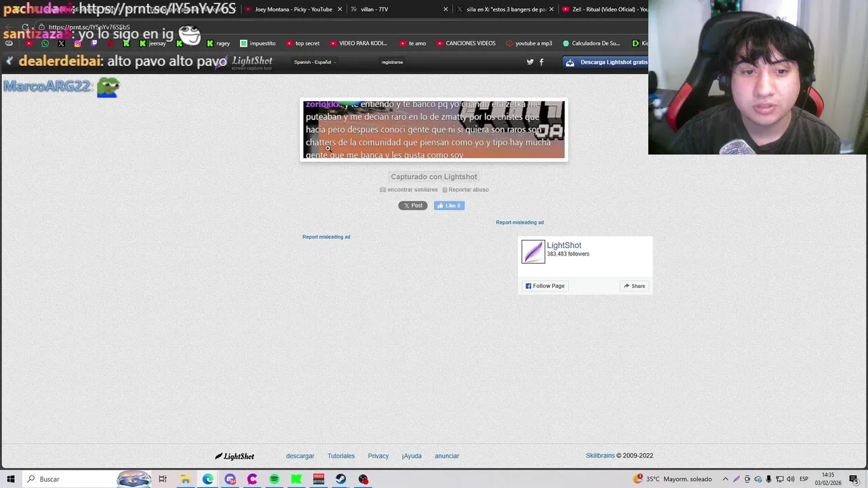Open the Twitch bookmark icon

click(x=94, y=43)
